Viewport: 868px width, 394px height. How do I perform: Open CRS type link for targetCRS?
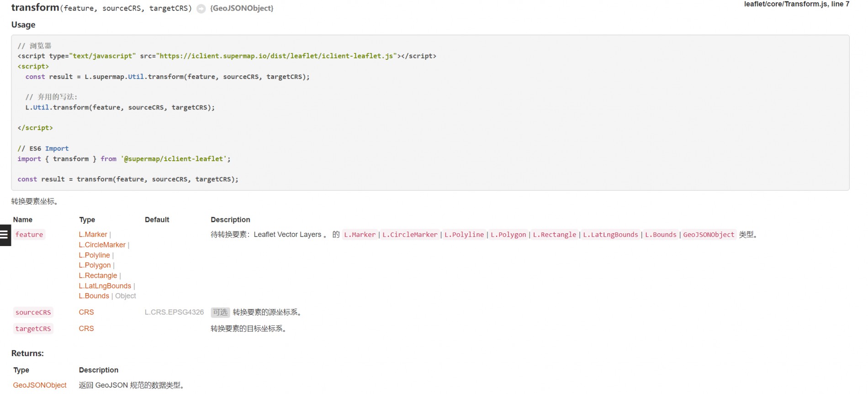[86, 329]
